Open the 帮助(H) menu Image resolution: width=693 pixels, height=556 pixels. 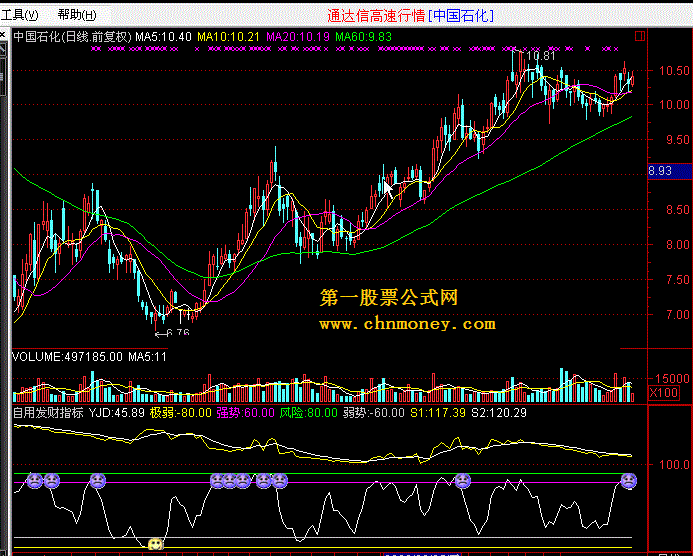(x=77, y=15)
